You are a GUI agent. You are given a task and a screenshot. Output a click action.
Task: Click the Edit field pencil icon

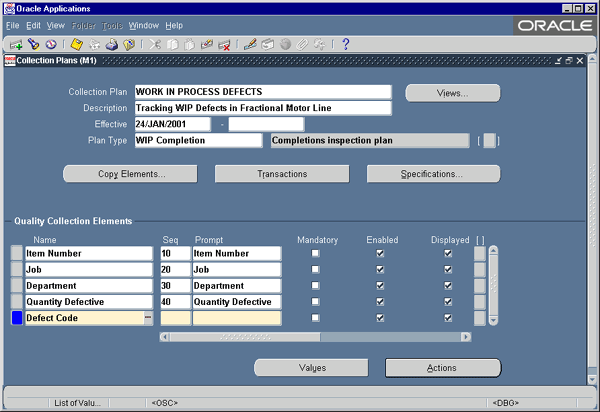(251, 44)
